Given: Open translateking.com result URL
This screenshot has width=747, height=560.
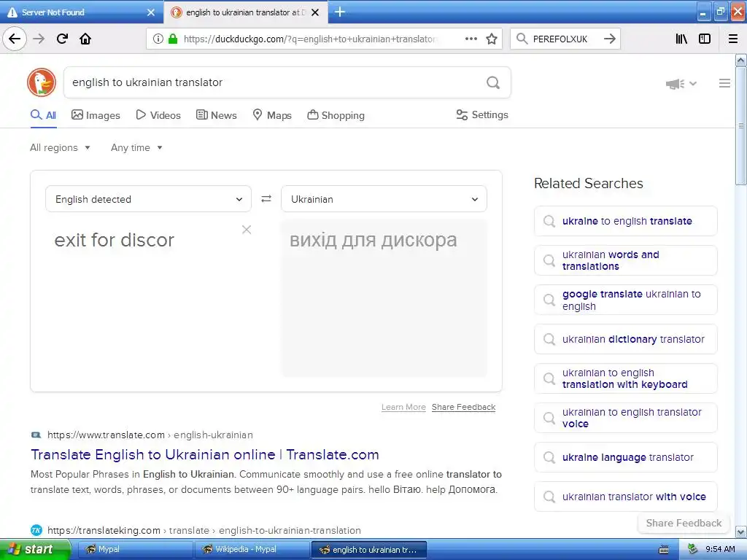Looking at the screenshot, I should pyautogui.click(x=204, y=531).
